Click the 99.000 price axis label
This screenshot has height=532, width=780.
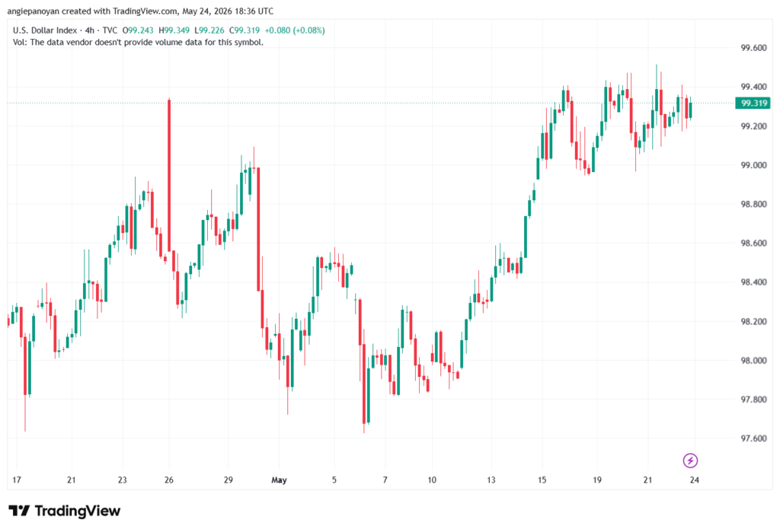click(753, 165)
